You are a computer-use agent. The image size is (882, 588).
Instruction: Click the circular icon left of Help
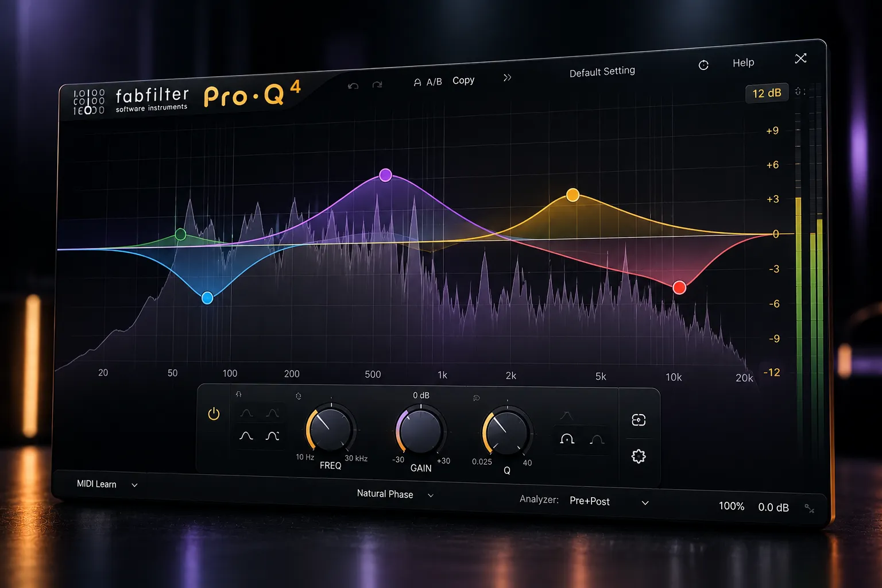coord(703,65)
